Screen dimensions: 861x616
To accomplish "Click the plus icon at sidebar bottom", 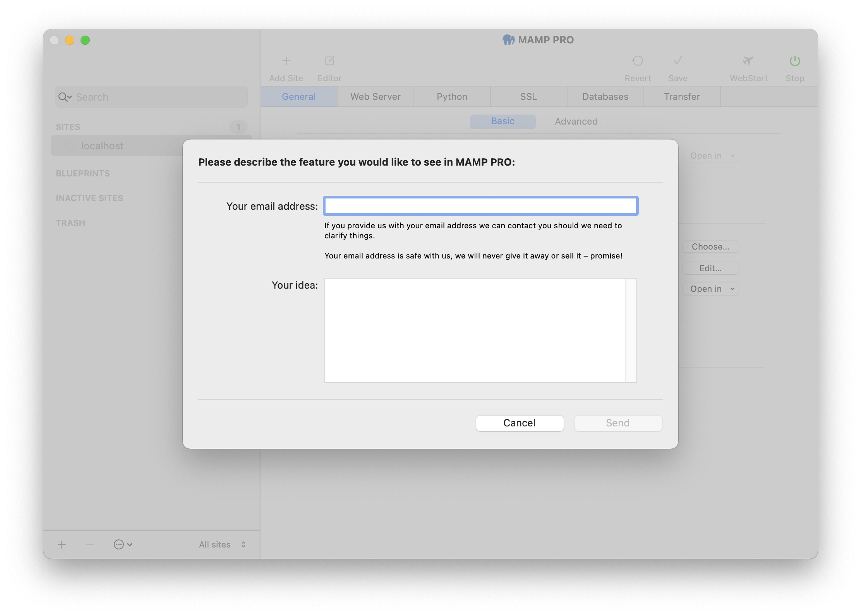I will click(x=62, y=544).
